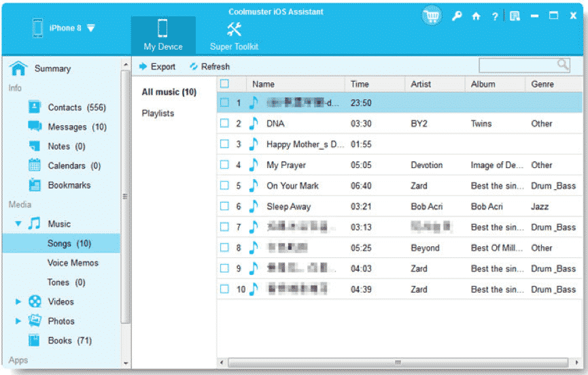588x375 pixels.
Task: Click the Refresh button
Action: pos(209,67)
